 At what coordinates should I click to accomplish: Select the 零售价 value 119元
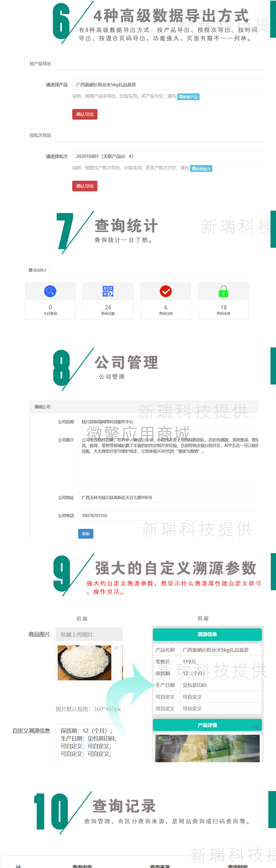(x=189, y=661)
